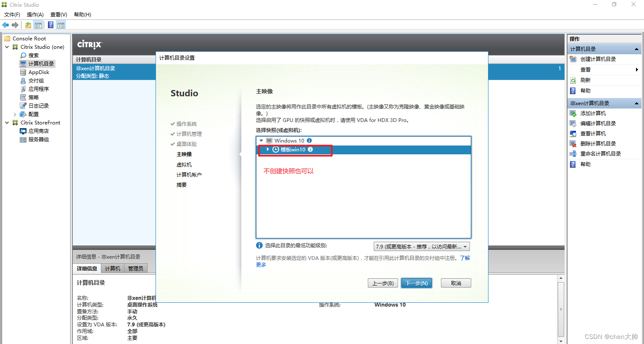Go to 操作系统 wizard step

(187, 124)
